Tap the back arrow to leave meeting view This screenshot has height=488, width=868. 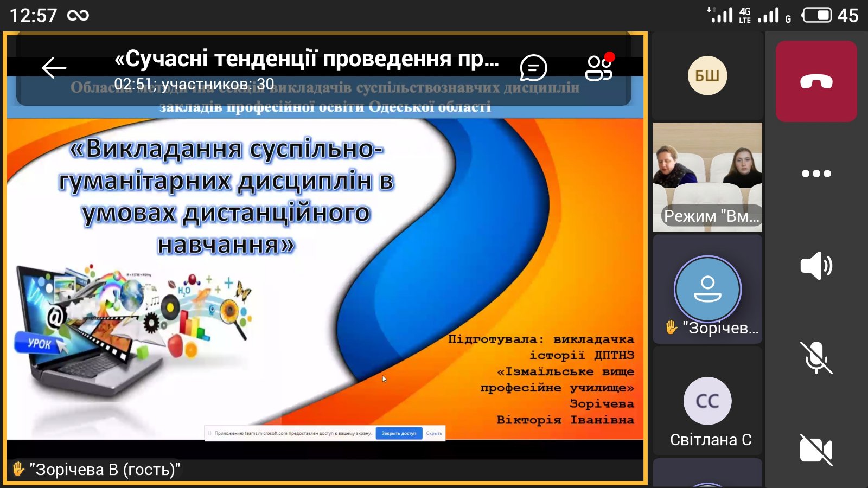click(x=54, y=68)
